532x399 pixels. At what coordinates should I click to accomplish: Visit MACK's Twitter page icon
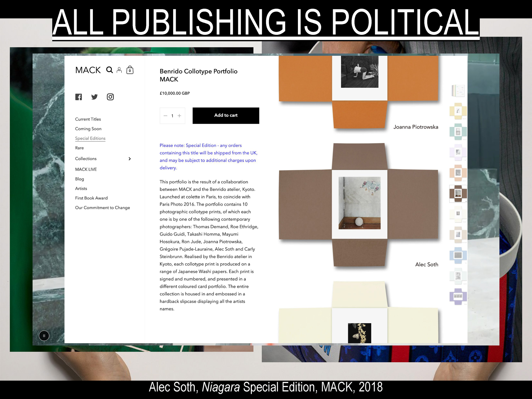coord(94,97)
